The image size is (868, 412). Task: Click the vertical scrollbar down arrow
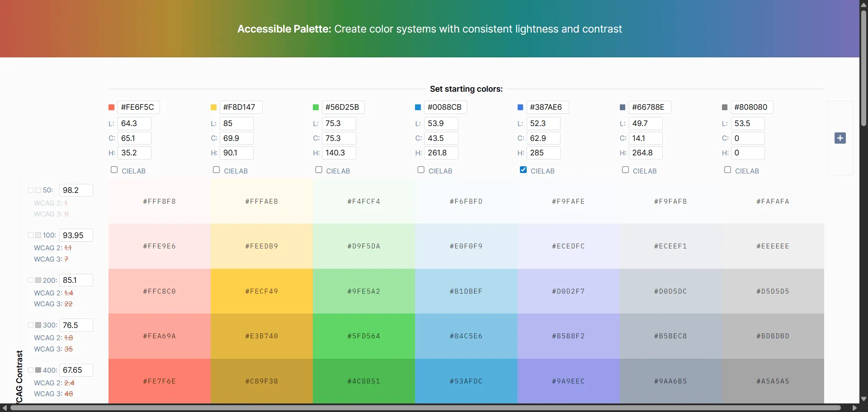tap(863, 399)
